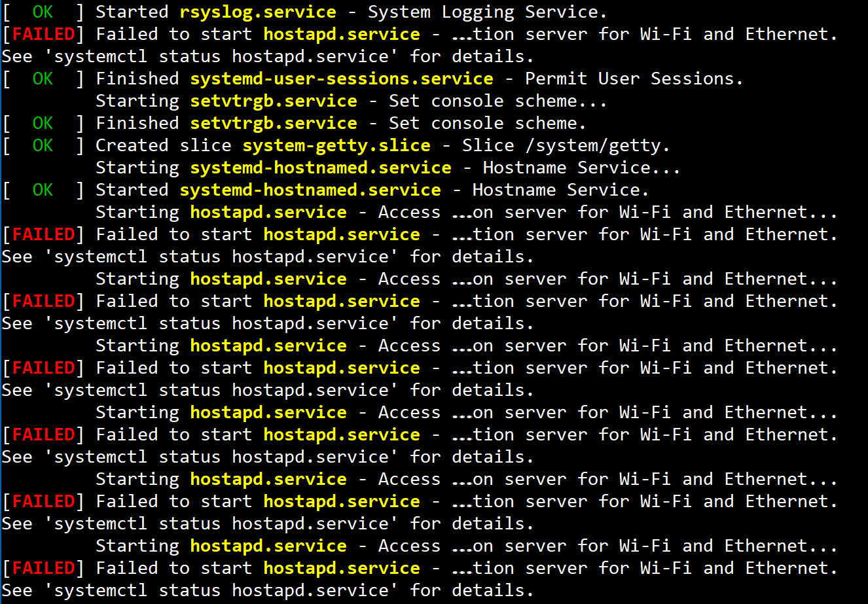Click the bottommost red FAILED status label

(x=43, y=568)
